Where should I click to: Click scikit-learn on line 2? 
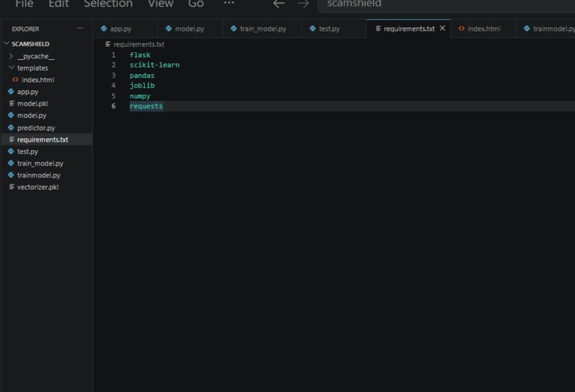coord(154,65)
